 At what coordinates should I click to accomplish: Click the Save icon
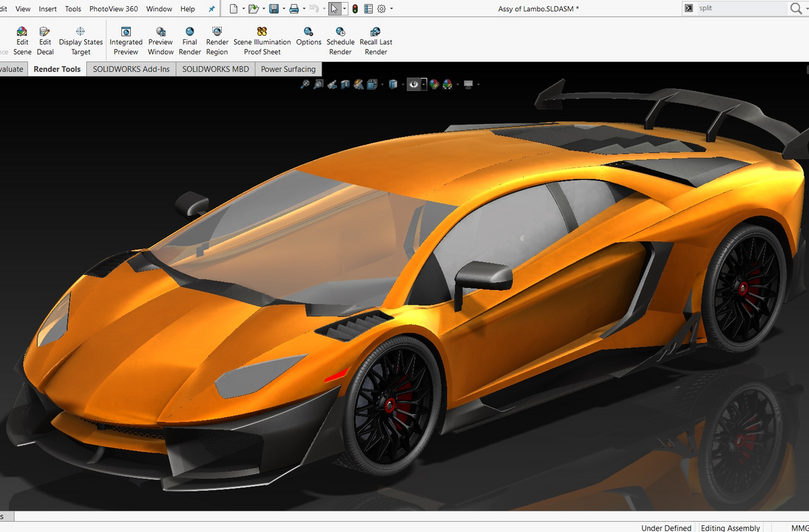274,9
